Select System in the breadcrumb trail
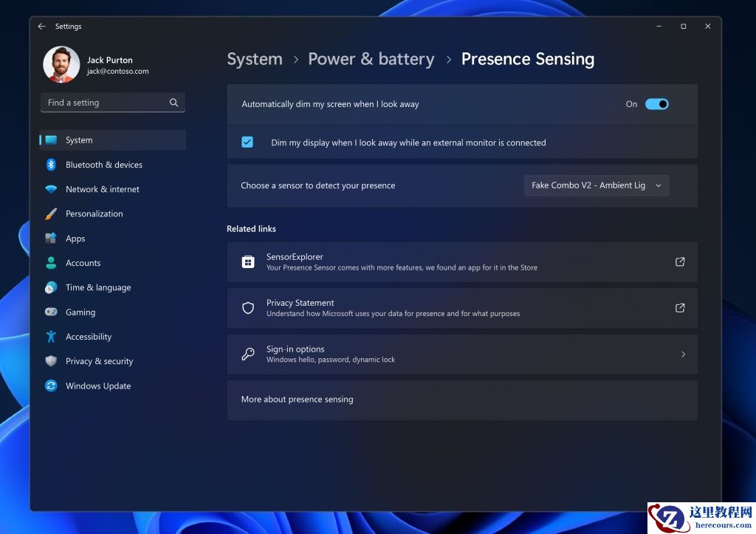The width and height of the screenshot is (756, 534). coord(255,59)
